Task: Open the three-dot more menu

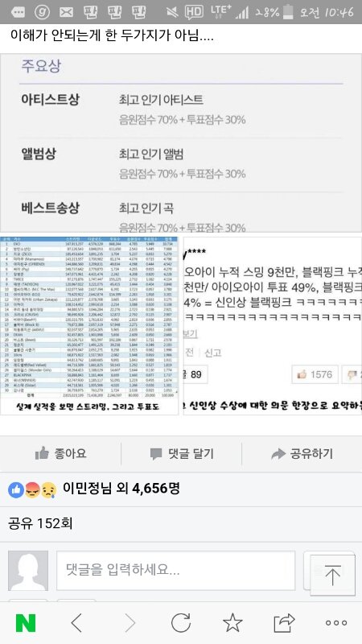Action: (x=336, y=623)
